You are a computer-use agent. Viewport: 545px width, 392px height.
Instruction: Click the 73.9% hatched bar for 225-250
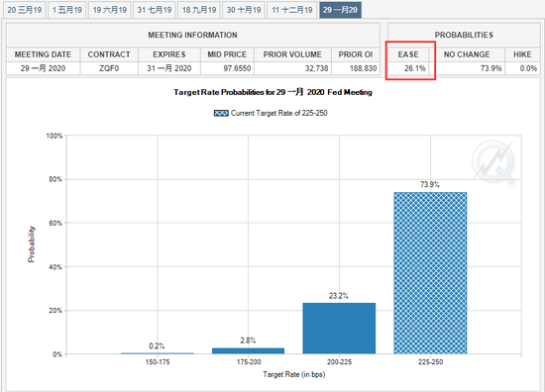(x=430, y=273)
